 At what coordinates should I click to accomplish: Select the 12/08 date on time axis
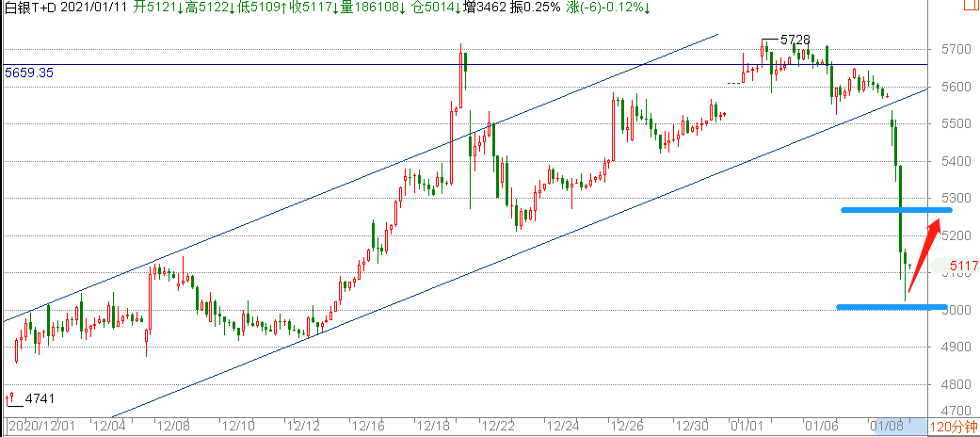[173, 428]
